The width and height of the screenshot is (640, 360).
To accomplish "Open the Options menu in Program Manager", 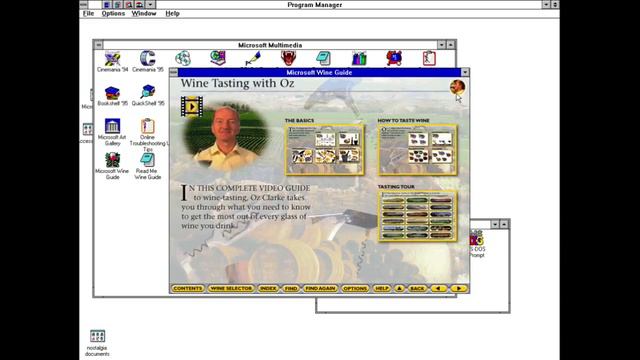I will click(113, 13).
